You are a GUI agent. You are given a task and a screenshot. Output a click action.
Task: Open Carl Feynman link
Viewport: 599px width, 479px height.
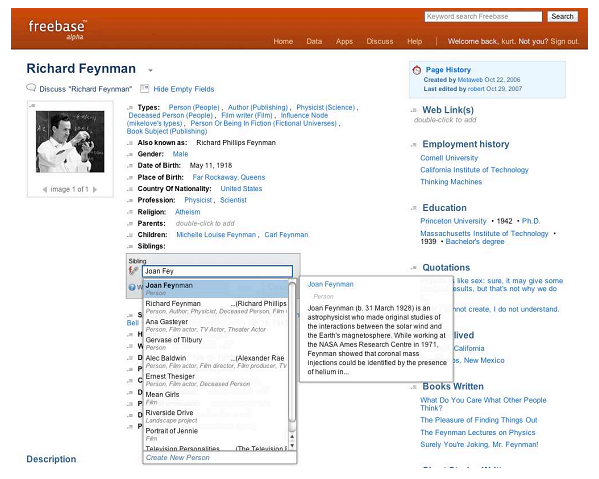click(286, 235)
